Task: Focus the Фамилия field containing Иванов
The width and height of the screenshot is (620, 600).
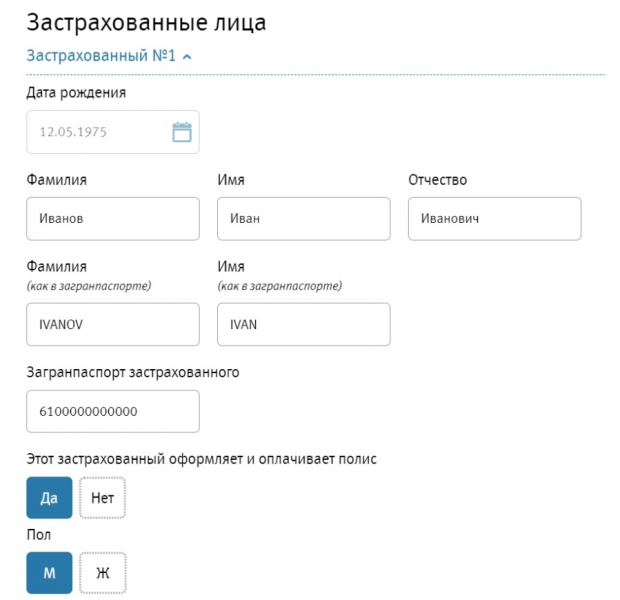Action: (112, 219)
